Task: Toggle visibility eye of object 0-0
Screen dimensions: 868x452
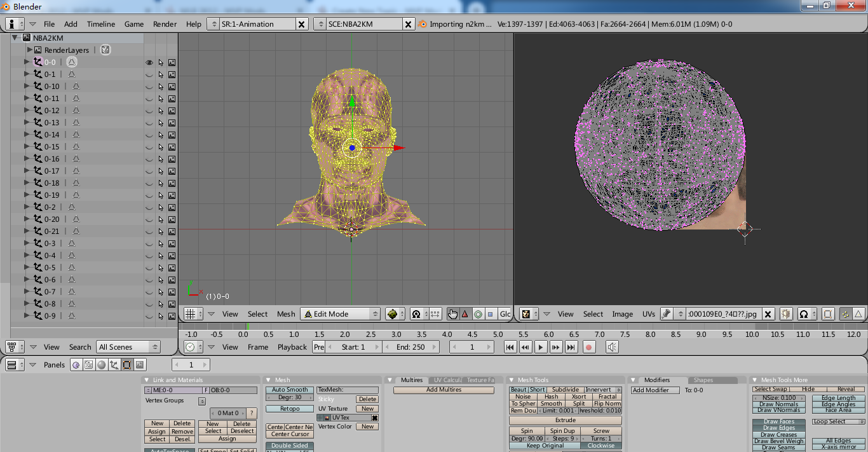Action: (x=149, y=62)
